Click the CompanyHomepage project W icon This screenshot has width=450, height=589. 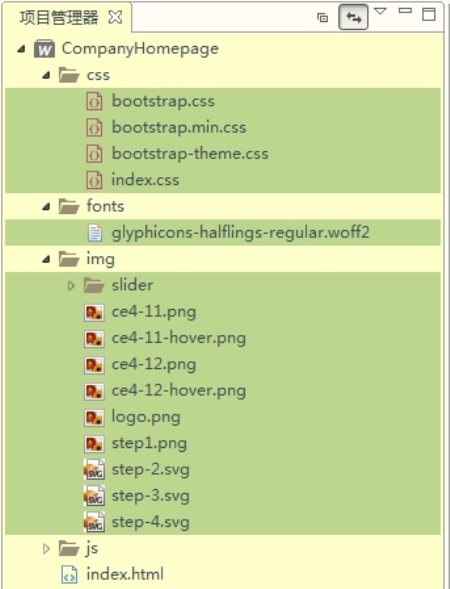coord(44,48)
